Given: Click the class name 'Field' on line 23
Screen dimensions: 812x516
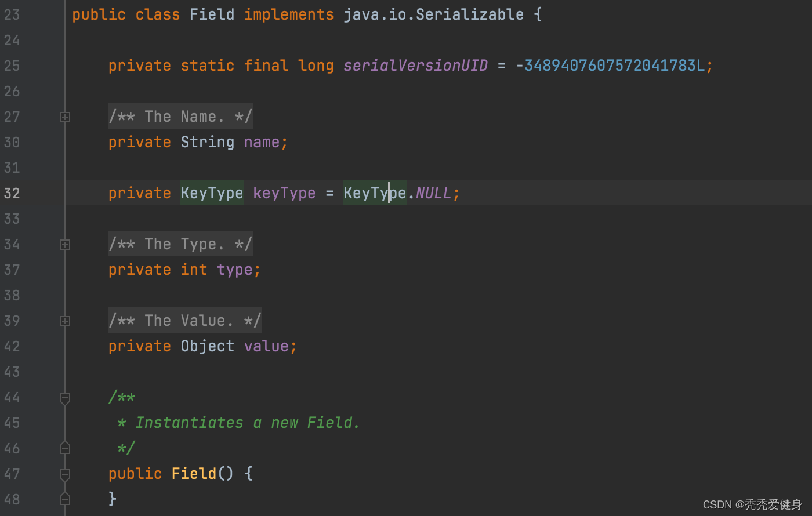Looking at the screenshot, I should (x=212, y=14).
